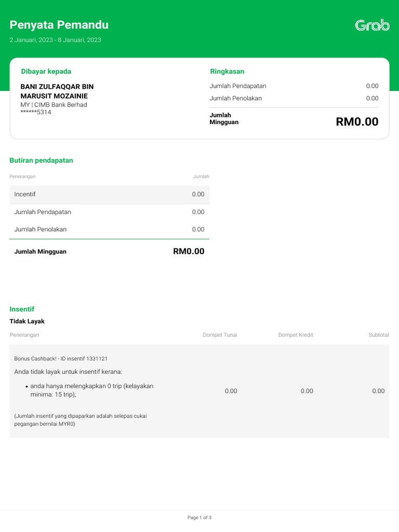399x532 pixels.
Task: Click the Penyata Pemandu title
Action: pyautogui.click(x=59, y=25)
